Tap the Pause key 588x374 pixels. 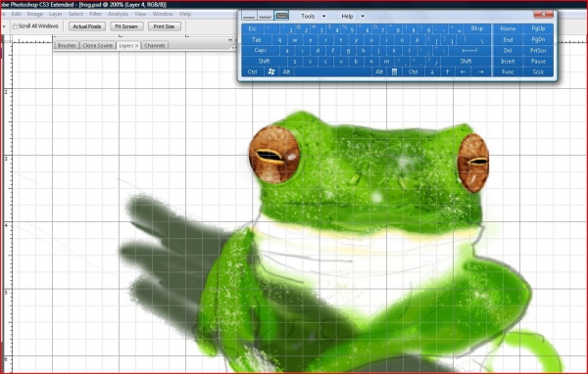538,61
